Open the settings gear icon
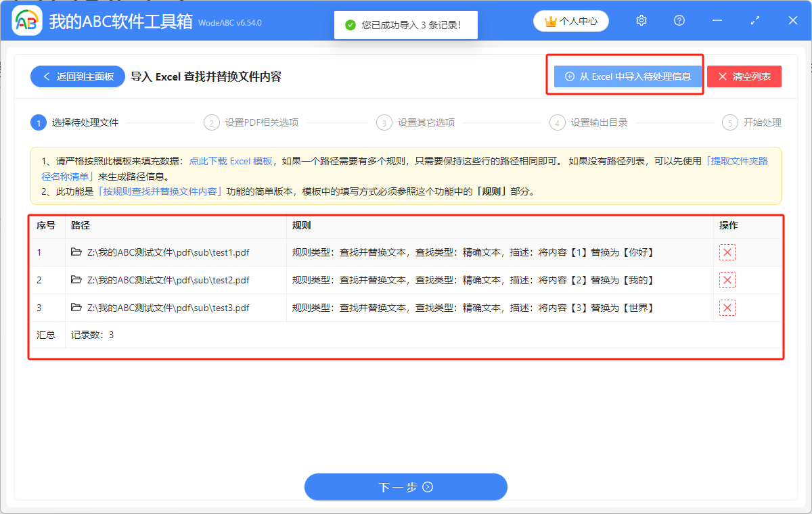The width and height of the screenshot is (812, 514). (641, 21)
